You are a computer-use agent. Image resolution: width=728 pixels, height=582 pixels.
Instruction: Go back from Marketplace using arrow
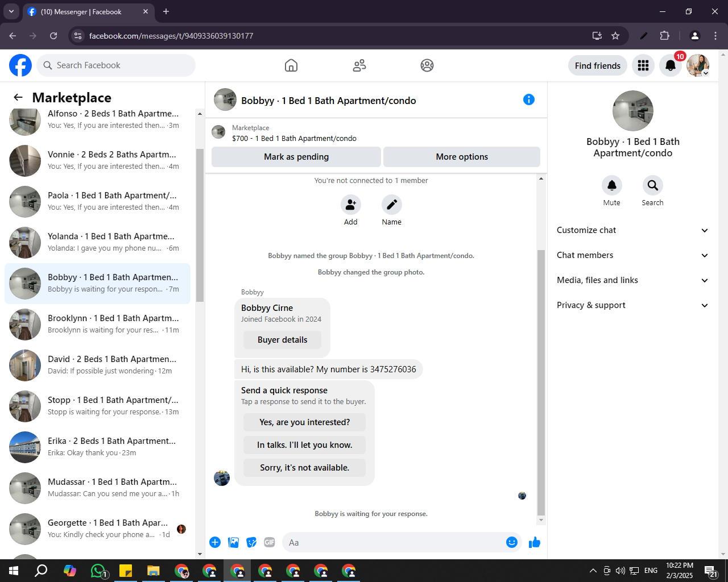(18, 97)
